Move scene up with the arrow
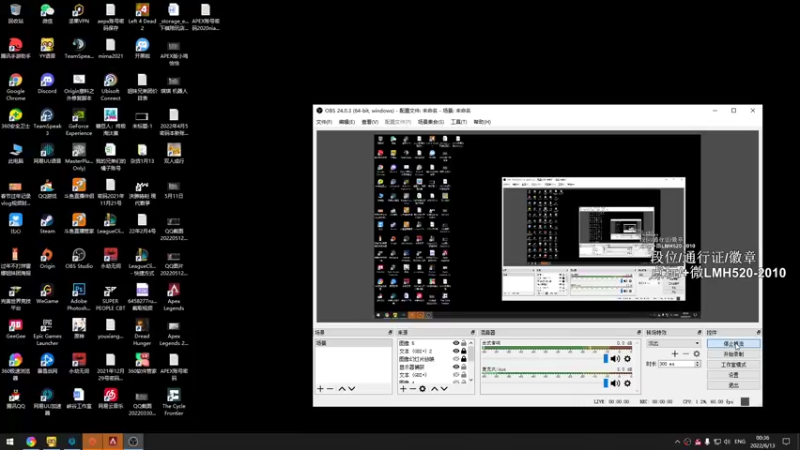This screenshot has width=800, height=450. pyautogui.click(x=342, y=389)
